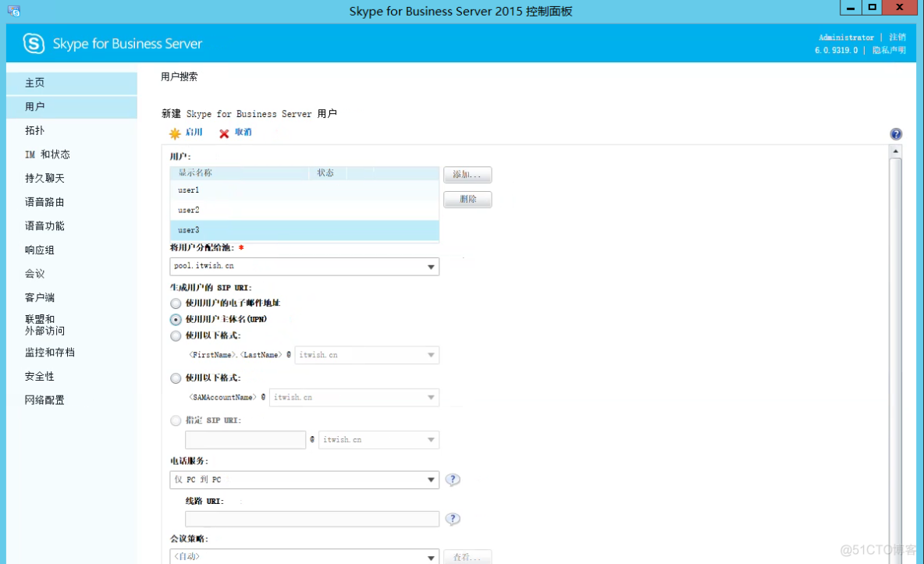Image resolution: width=924 pixels, height=564 pixels.
Task: Select 使用用户的电子邮件地址 radio option
Action: point(176,303)
